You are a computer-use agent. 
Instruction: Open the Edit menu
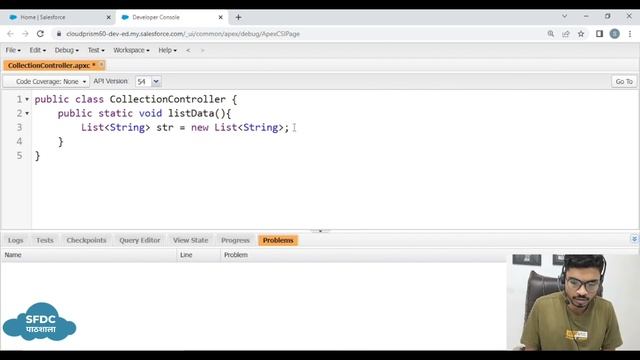tap(37, 50)
